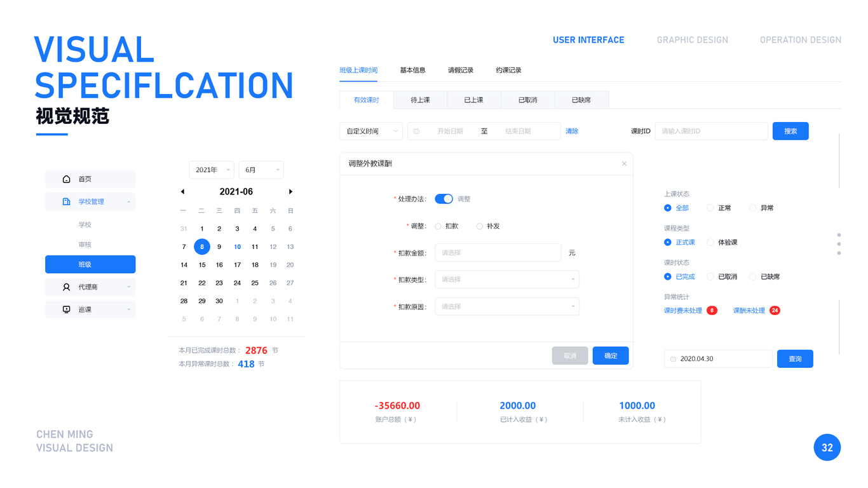Switch to the 请假记录 tab
The height and width of the screenshot is (488, 868).
coord(461,70)
